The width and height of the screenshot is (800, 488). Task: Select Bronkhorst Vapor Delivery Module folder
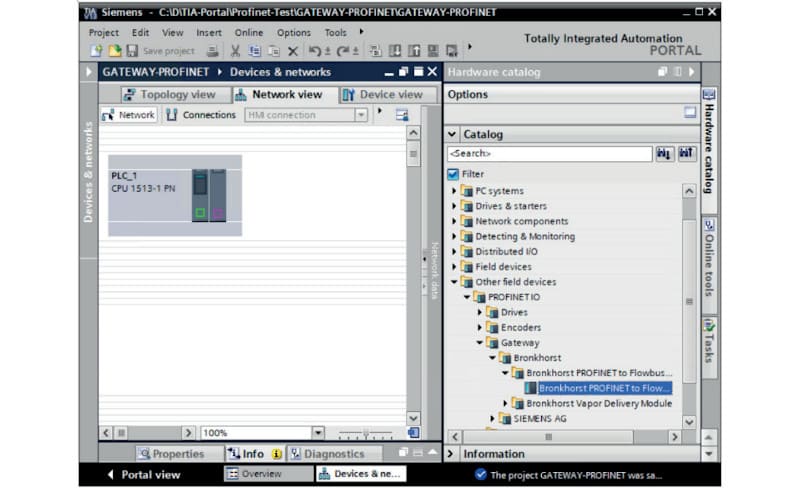pyautogui.click(x=600, y=403)
